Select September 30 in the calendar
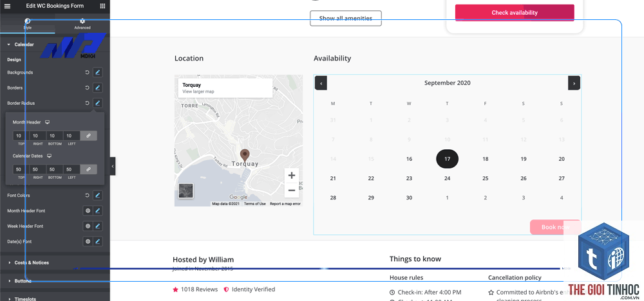The image size is (644, 301). coord(409,197)
